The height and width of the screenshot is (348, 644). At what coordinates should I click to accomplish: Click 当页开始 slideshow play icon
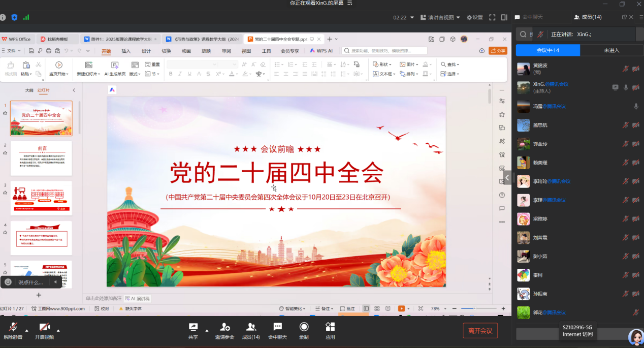point(59,65)
